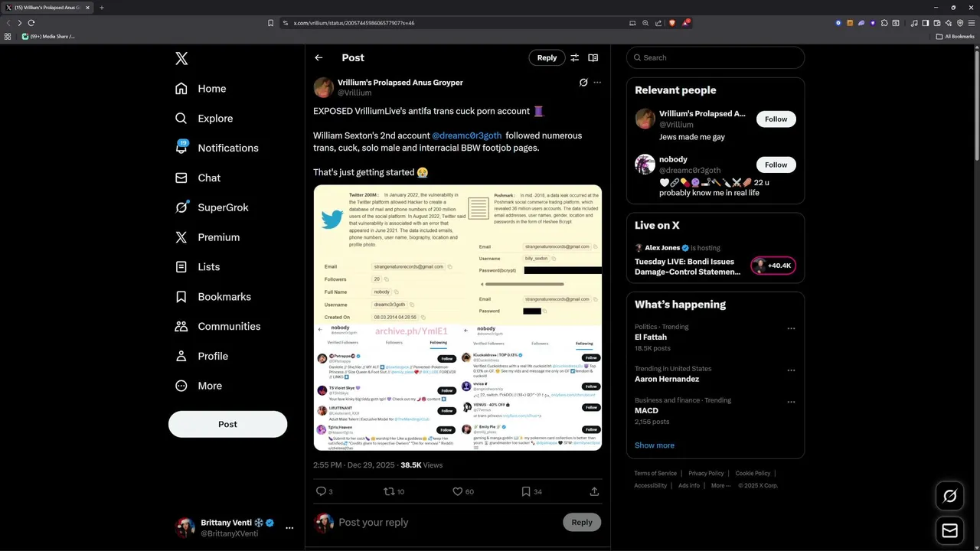
Task: Click the Brave Shields lion icon
Action: (x=671, y=23)
